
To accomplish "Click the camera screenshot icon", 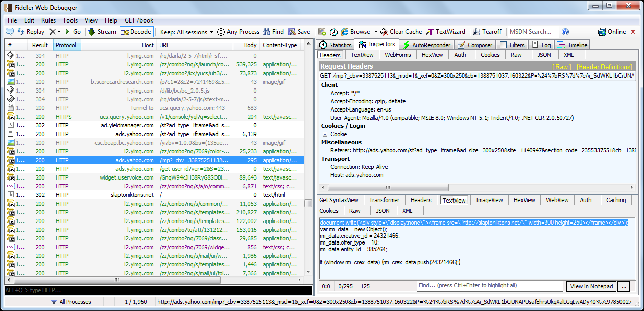I will (322, 32).
